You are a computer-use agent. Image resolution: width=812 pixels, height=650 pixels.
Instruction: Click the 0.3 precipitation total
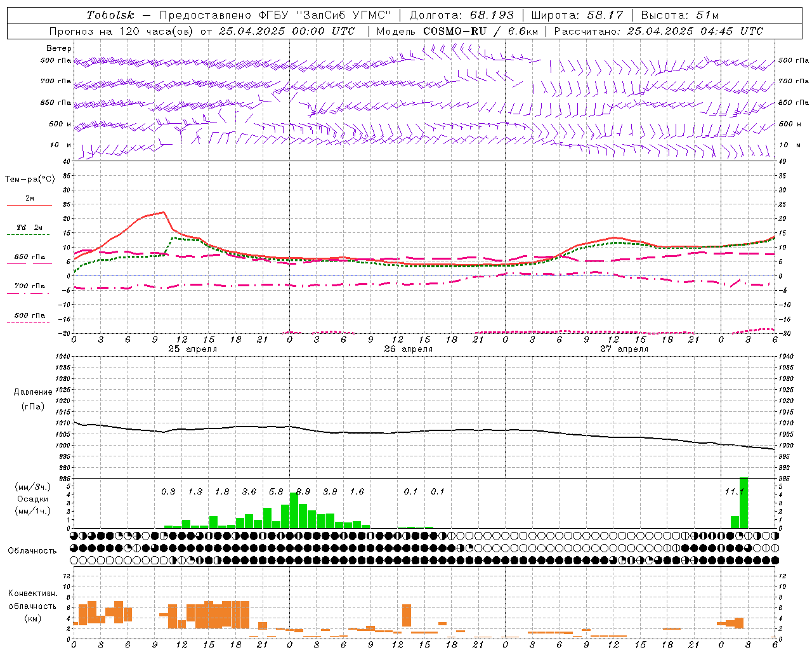pyautogui.click(x=168, y=491)
